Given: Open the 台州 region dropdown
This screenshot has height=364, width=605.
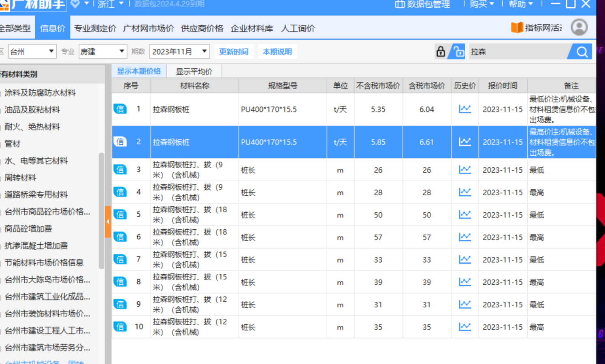Looking at the screenshot, I should click(32, 51).
